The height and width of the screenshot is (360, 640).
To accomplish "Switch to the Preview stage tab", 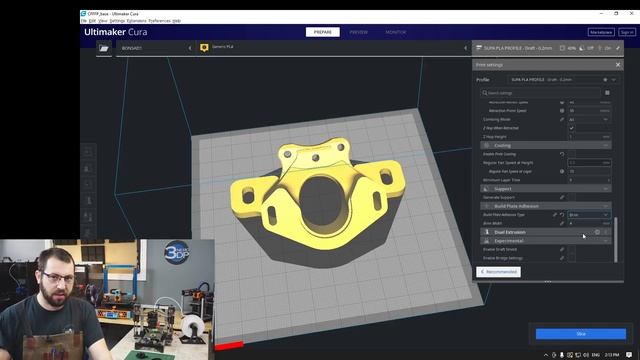I will tap(358, 32).
